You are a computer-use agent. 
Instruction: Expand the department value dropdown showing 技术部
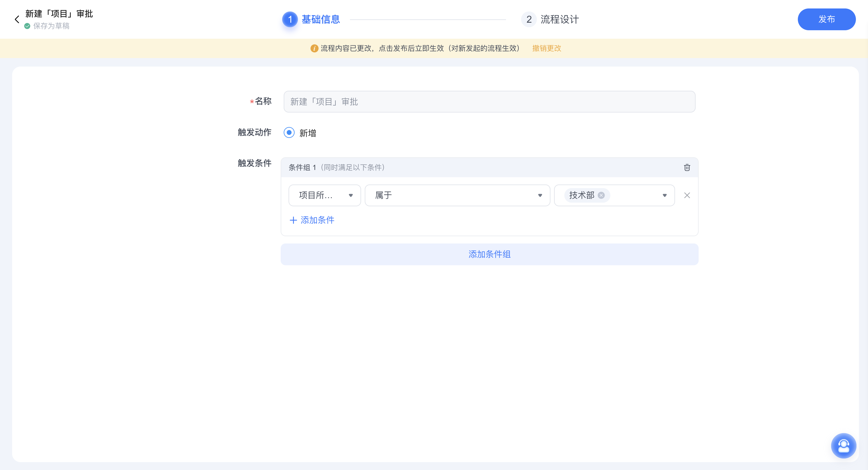click(x=664, y=195)
